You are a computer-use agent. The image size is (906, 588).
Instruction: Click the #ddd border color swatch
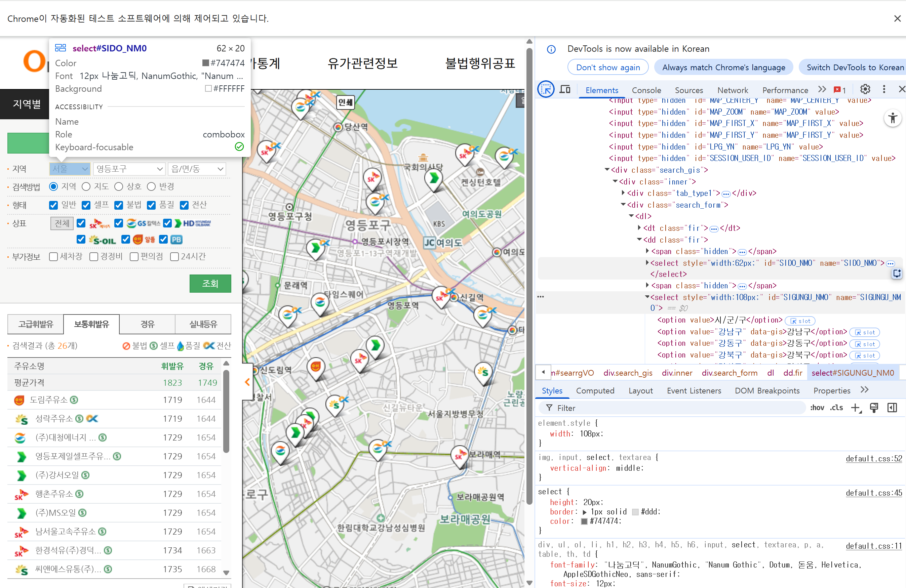coord(635,512)
